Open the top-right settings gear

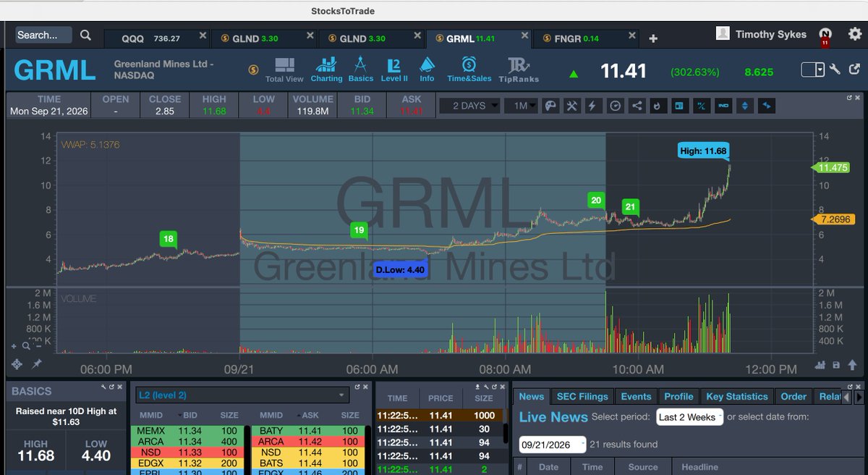(x=855, y=33)
